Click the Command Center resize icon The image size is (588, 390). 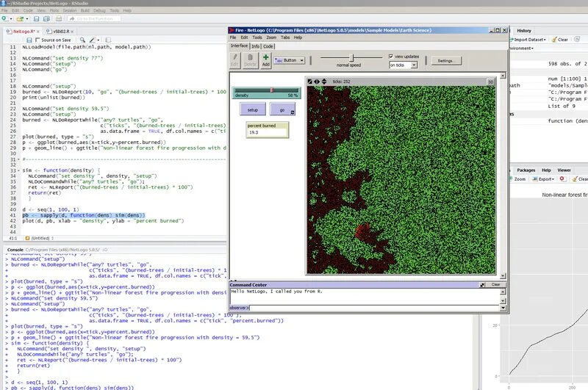(482, 285)
